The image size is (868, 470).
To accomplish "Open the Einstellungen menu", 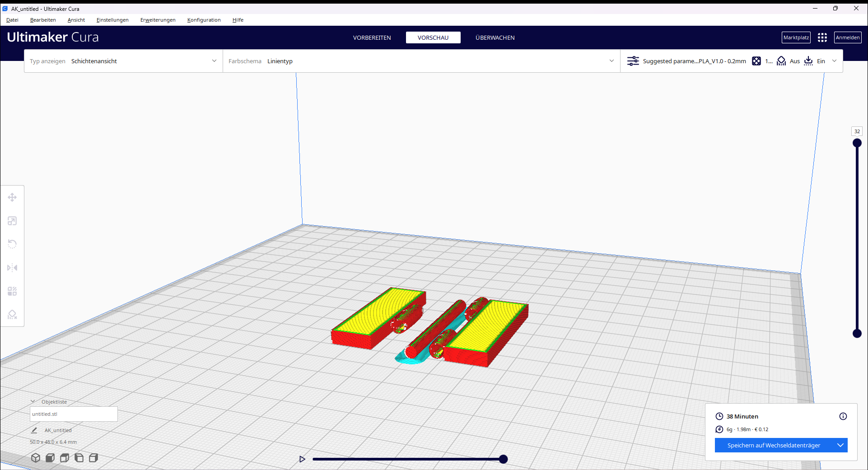I will [x=112, y=20].
